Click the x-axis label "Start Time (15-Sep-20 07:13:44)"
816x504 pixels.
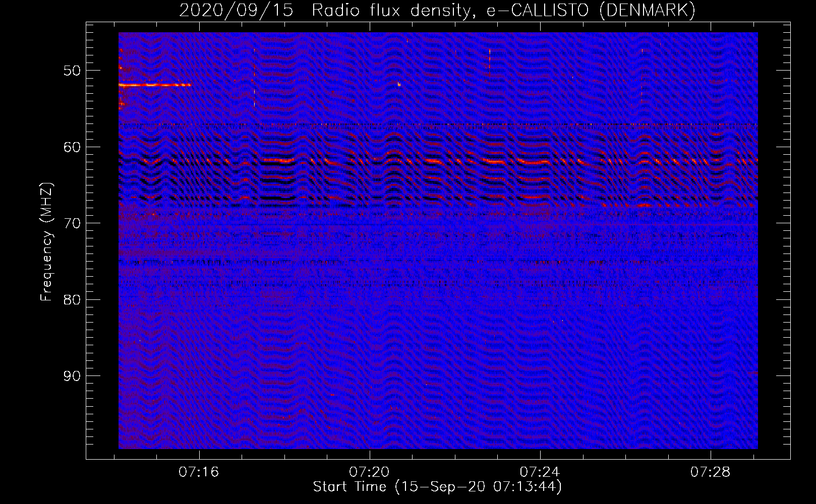click(437, 487)
